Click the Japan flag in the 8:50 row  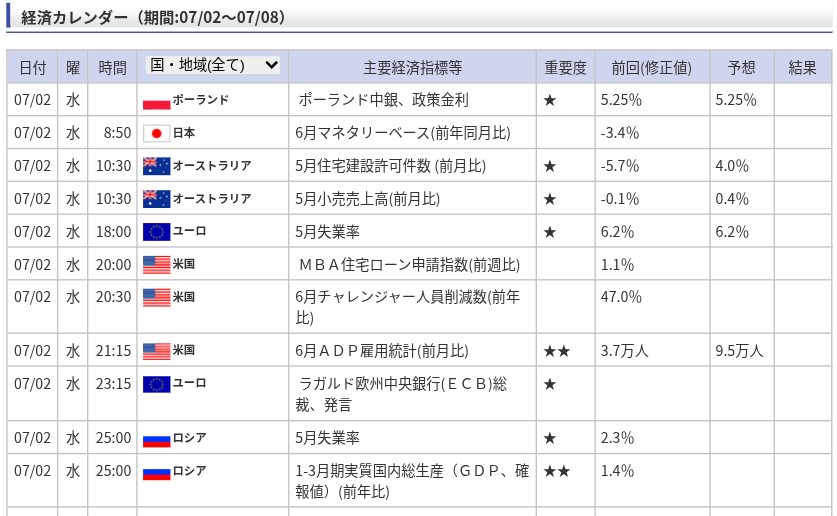point(156,133)
